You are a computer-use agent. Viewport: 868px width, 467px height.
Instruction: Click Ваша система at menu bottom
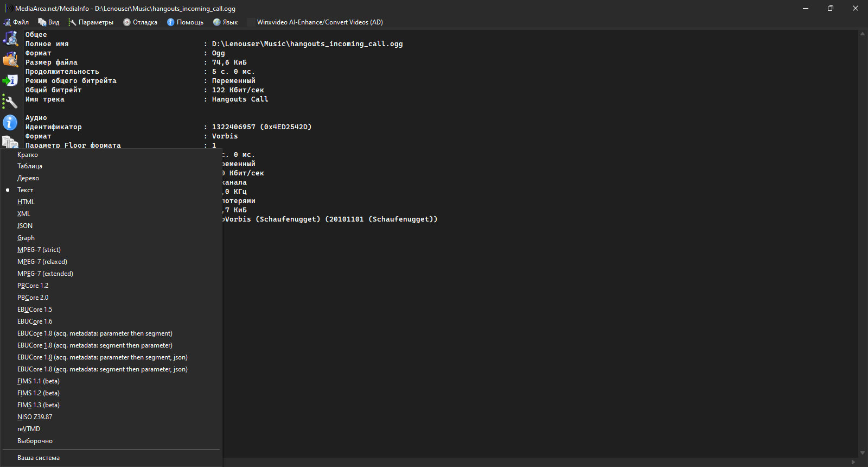[x=38, y=458]
